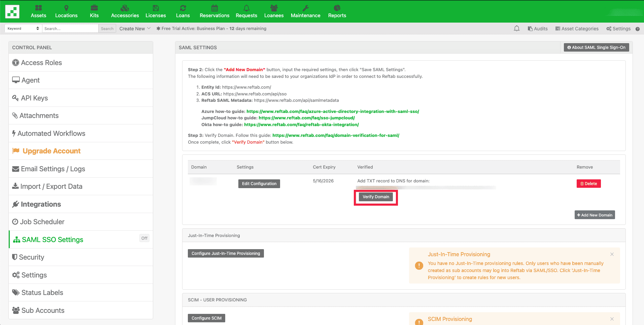Open Sub Accounts in control panel
Screen dimensions: 644x325
click(x=81, y=311)
